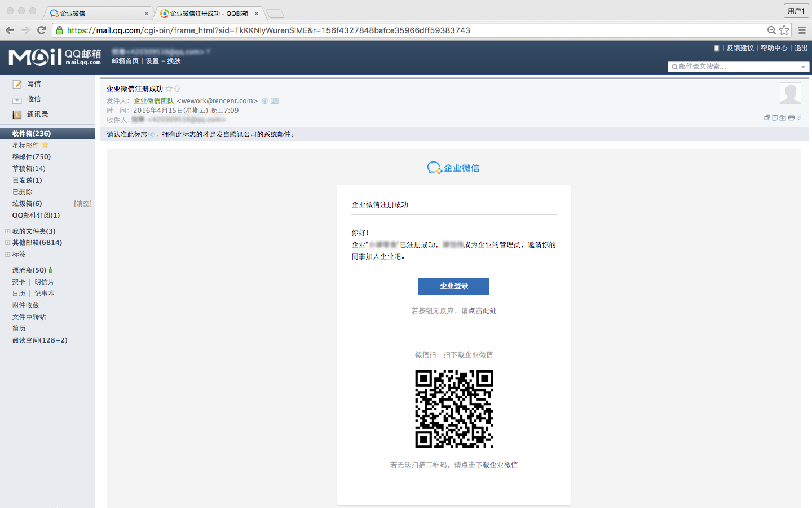This screenshot has height=508, width=812.
Task: Toggle the pin arrow beside the subject star
Action: click(177, 89)
